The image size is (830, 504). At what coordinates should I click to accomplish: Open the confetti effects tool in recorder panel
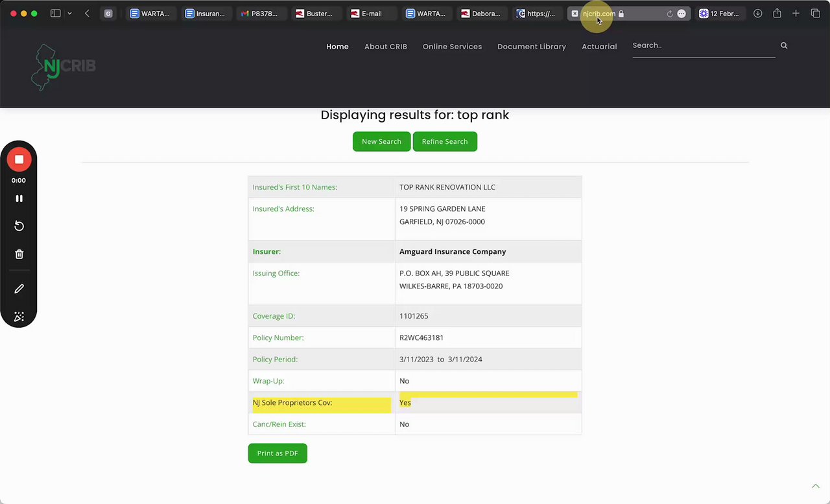[x=19, y=317]
